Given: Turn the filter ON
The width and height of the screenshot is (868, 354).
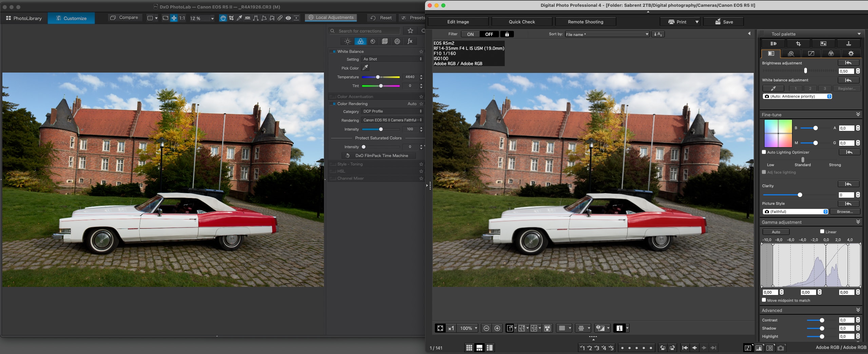Looking at the screenshot, I should coord(470,34).
